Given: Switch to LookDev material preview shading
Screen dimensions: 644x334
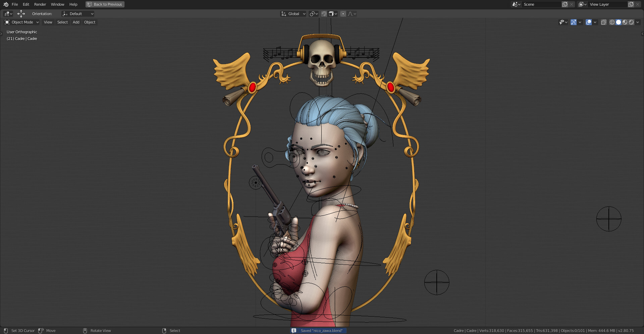Looking at the screenshot, I should 625,22.
